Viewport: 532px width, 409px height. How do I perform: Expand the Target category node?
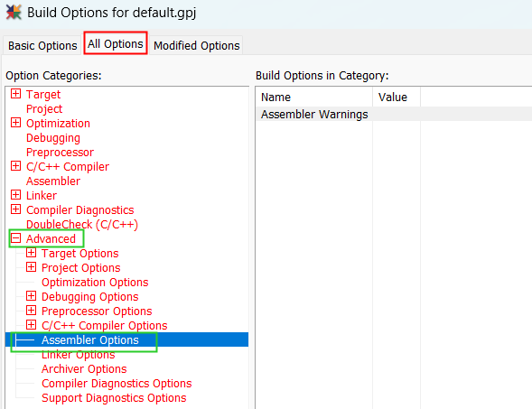pyautogui.click(x=15, y=94)
